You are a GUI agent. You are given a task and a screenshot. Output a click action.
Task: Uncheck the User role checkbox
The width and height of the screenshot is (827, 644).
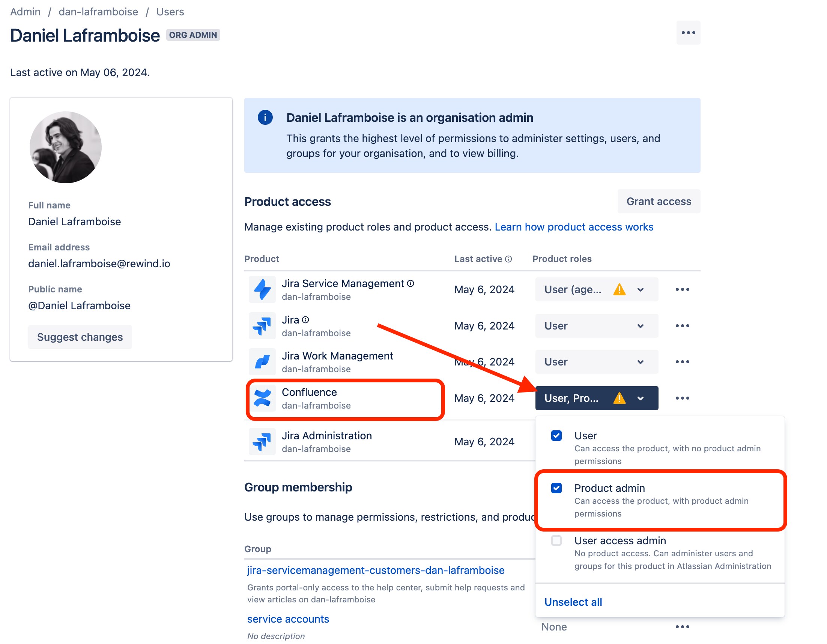(556, 436)
